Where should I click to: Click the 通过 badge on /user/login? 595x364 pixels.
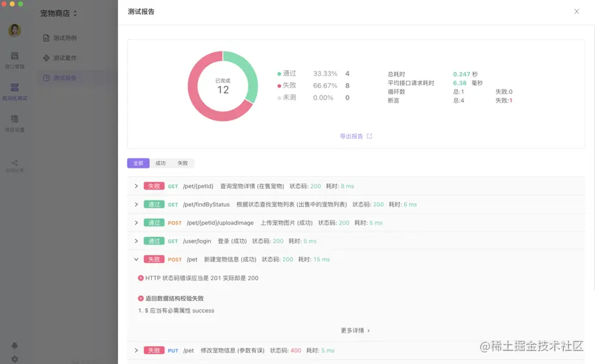[154, 241]
